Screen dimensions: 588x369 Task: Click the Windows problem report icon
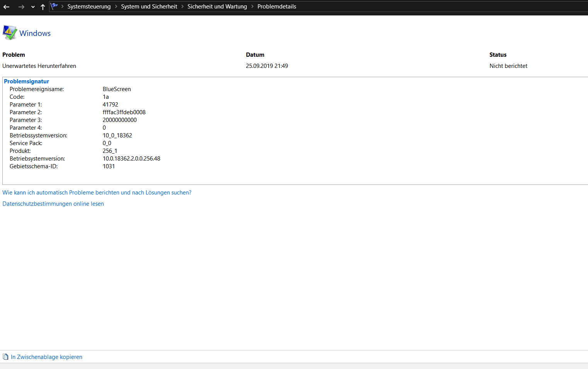[10, 33]
